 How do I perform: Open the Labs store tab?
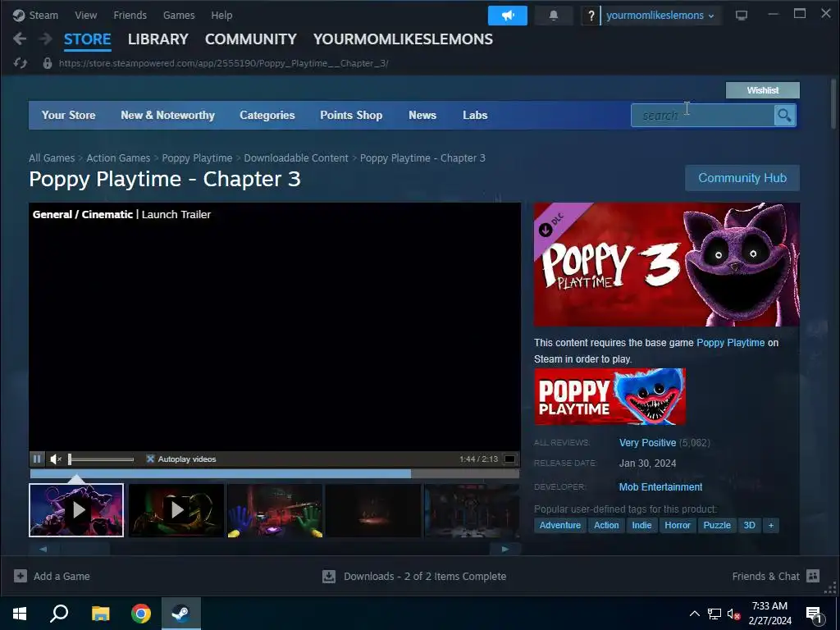[475, 115]
